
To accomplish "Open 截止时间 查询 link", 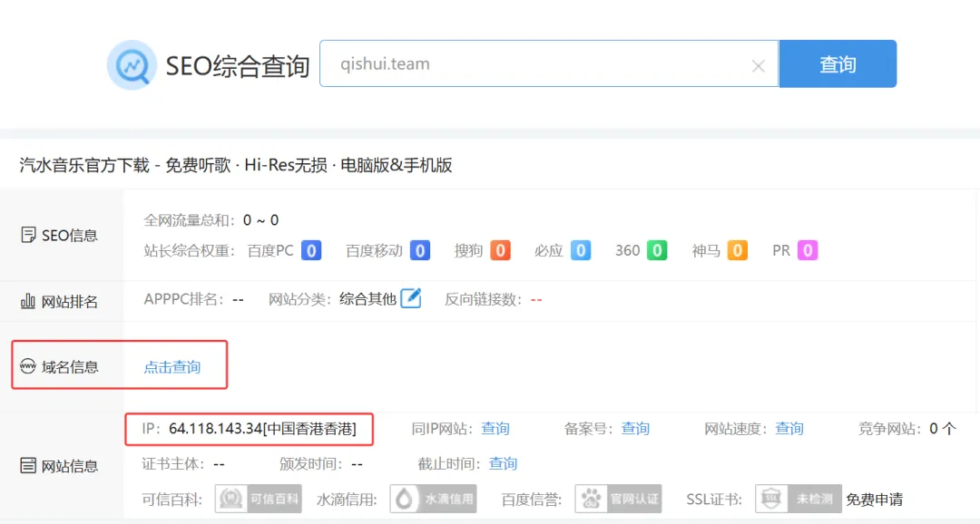I will coord(503,463).
